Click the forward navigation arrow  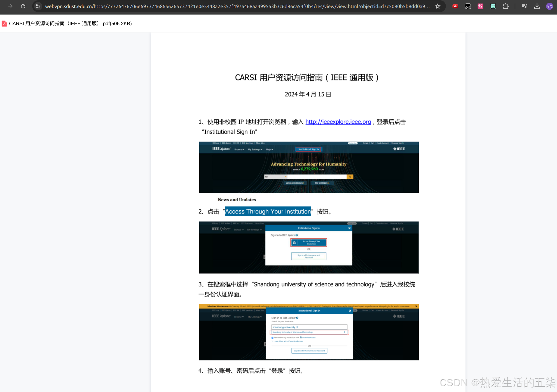(10, 6)
